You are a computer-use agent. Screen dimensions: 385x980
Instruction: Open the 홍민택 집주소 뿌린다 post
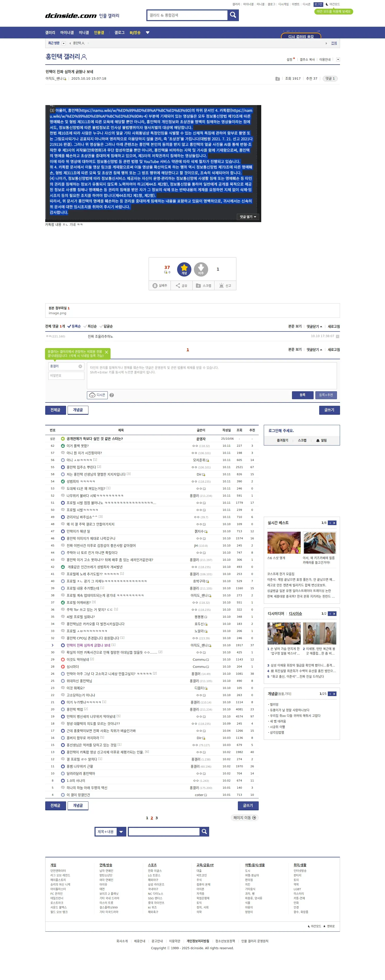click(81, 467)
